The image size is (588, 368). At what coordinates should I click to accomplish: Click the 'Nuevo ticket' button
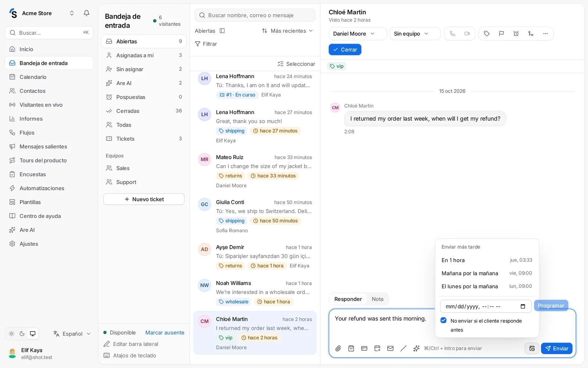click(144, 199)
